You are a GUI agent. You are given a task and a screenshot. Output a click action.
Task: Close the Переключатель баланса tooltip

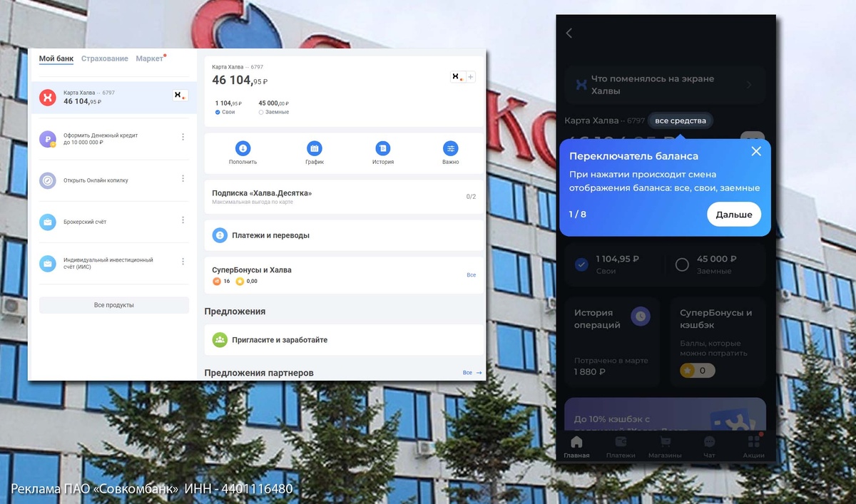coord(756,151)
